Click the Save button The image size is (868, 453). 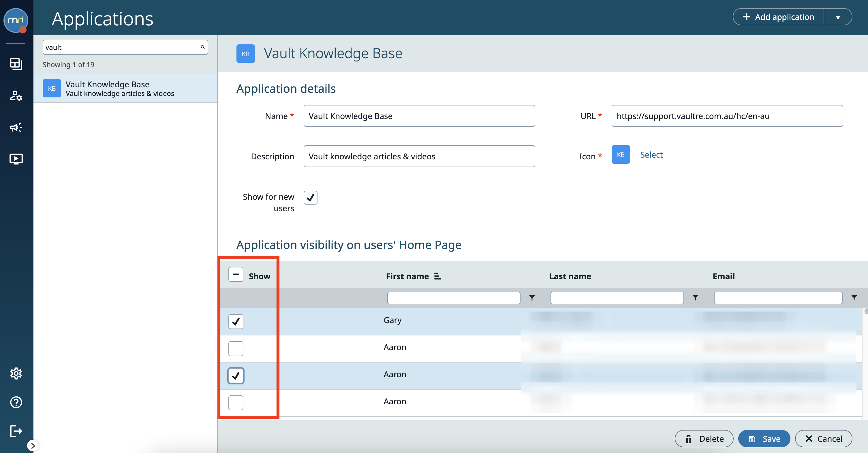click(764, 439)
